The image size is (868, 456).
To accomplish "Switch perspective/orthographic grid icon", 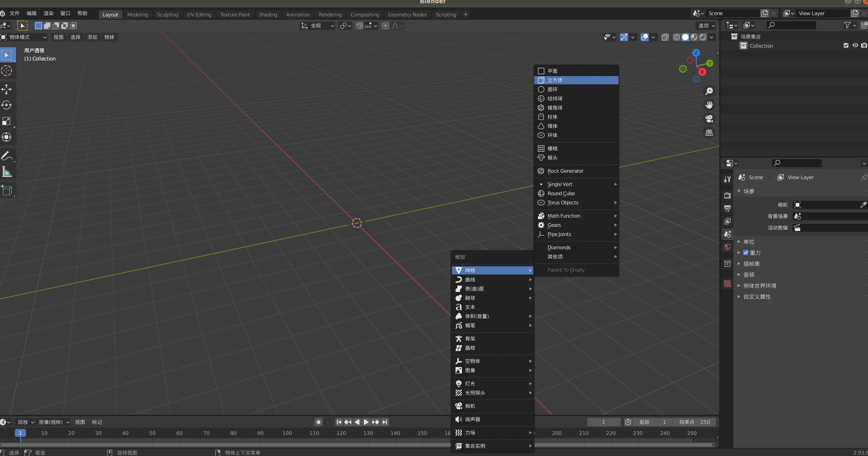I will pos(709,132).
